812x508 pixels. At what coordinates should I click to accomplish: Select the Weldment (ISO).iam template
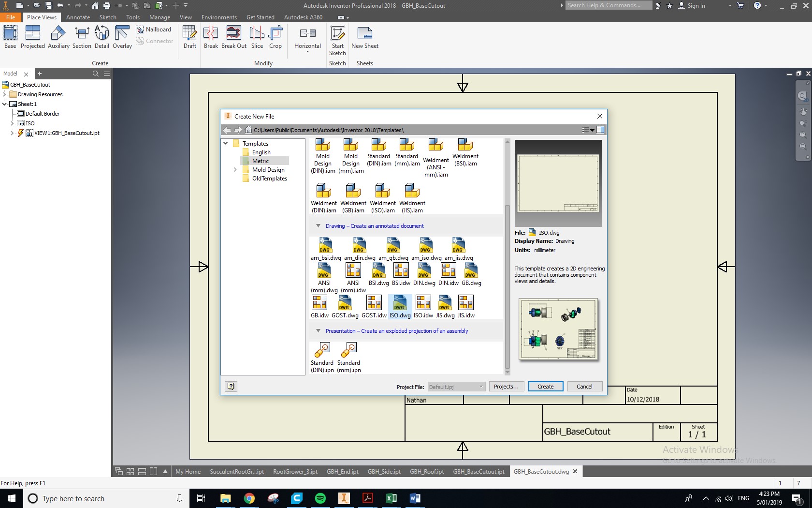(383, 198)
